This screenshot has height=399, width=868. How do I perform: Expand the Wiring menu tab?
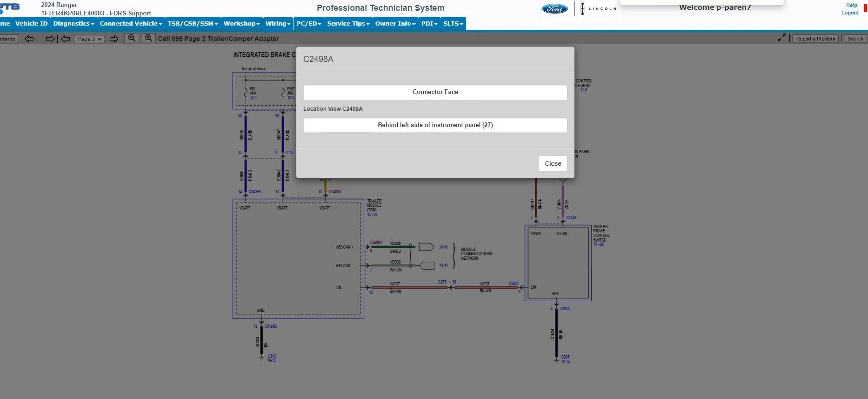pos(278,23)
